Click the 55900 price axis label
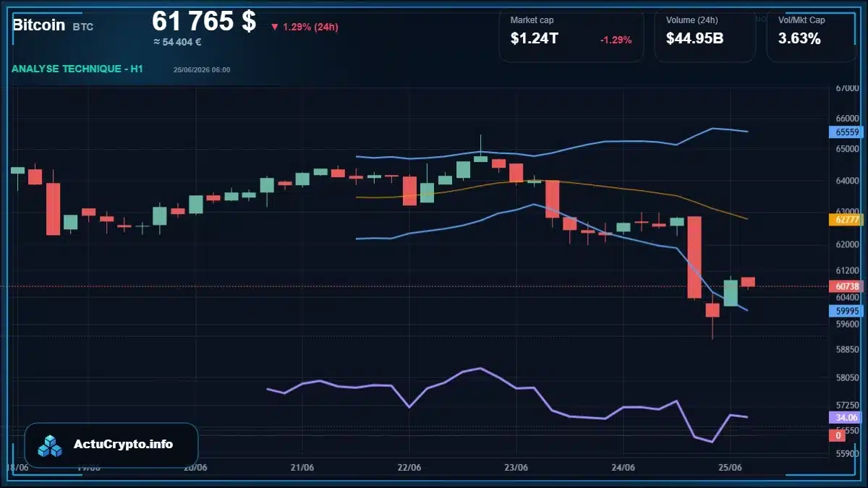This screenshot has width=868, height=488. 847,454
